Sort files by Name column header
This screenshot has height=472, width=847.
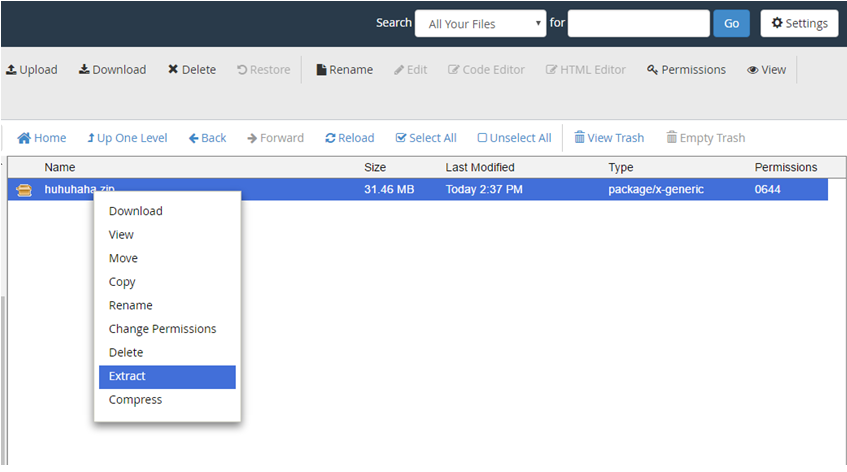(x=60, y=167)
